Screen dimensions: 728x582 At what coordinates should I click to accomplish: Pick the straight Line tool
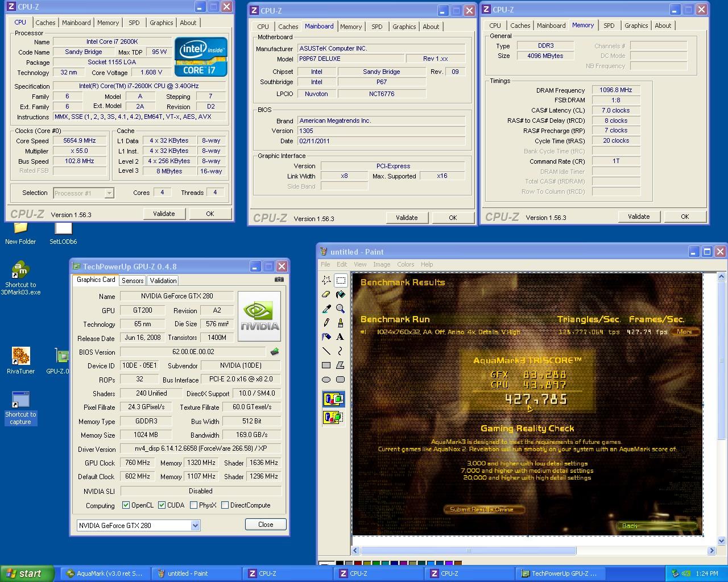point(326,351)
